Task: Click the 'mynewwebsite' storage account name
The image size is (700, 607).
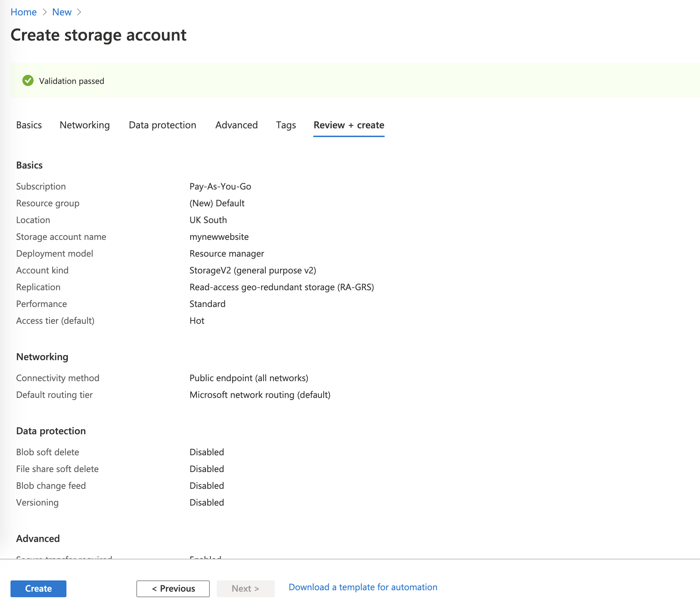Action: click(x=219, y=237)
